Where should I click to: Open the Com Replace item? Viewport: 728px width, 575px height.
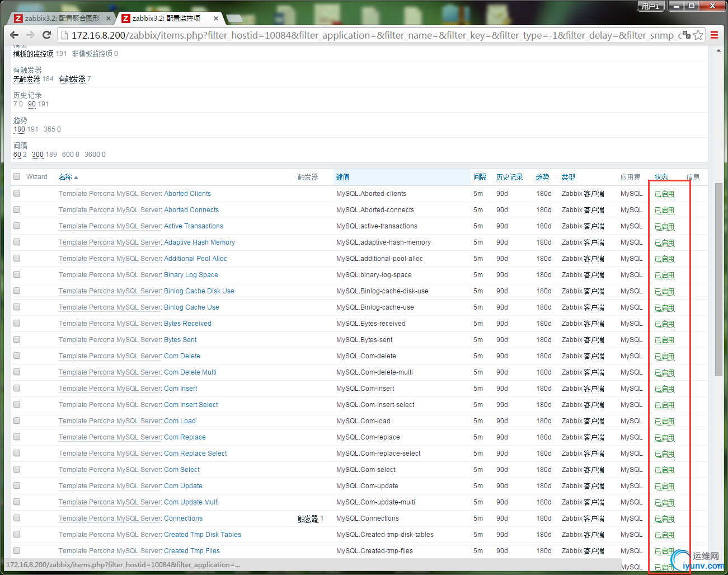click(x=185, y=437)
